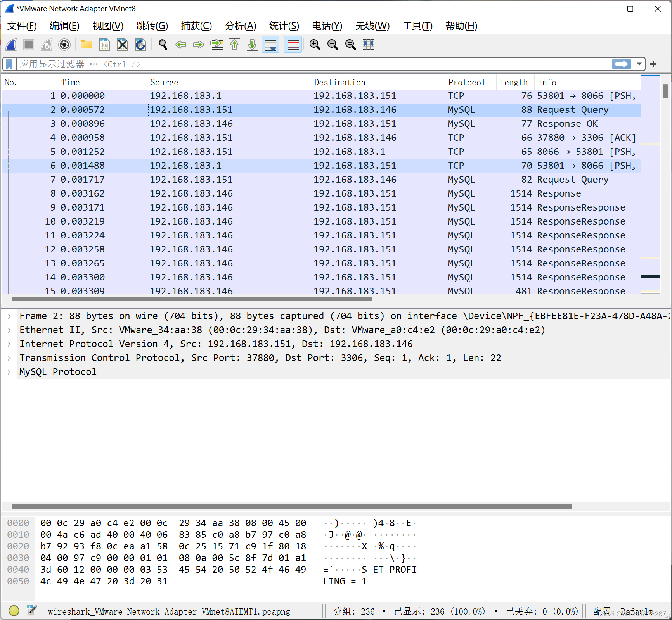Open the filter bookmarks icon
The height and width of the screenshot is (620, 672).
point(9,64)
